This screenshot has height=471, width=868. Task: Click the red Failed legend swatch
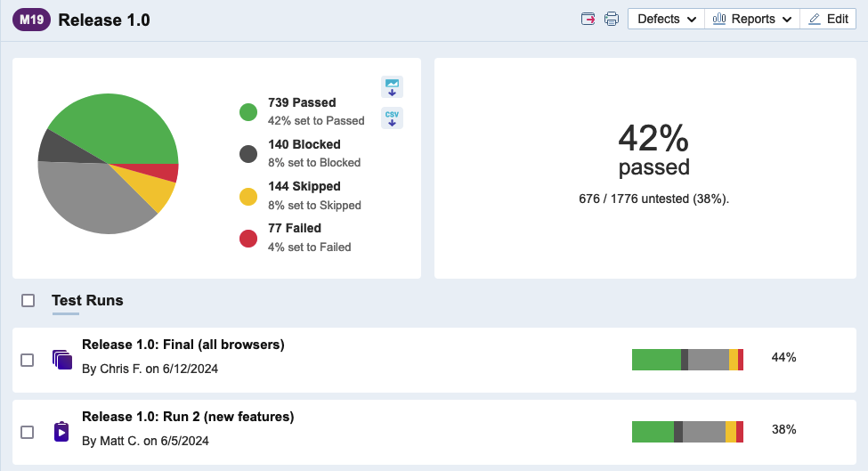(248, 239)
